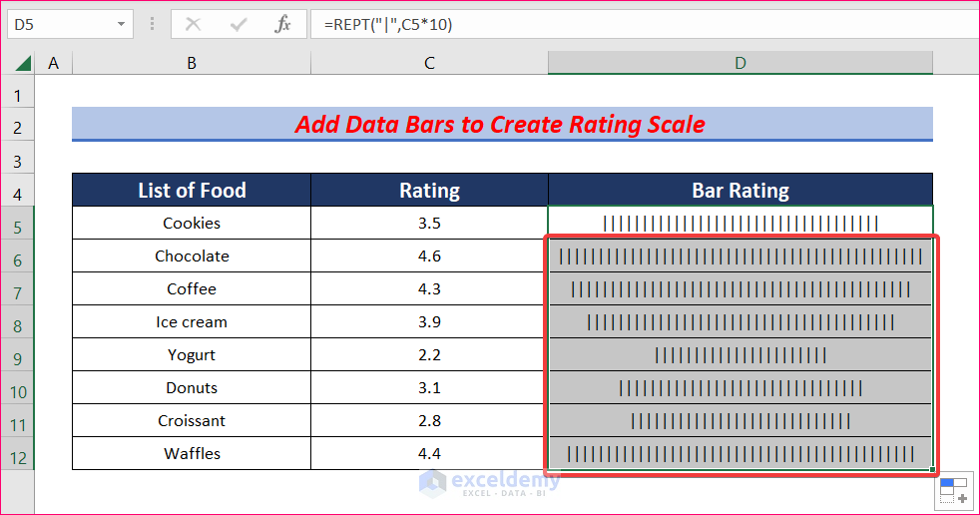Expand the Name Box dropdown arrow
980x515 pixels.
pyautogui.click(x=121, y=24)
